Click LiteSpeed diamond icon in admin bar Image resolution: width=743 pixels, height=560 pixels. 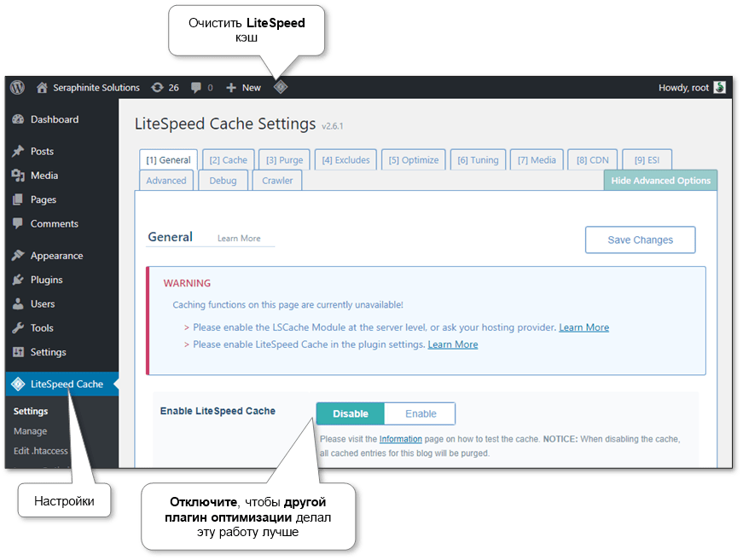tap(281, 87)
